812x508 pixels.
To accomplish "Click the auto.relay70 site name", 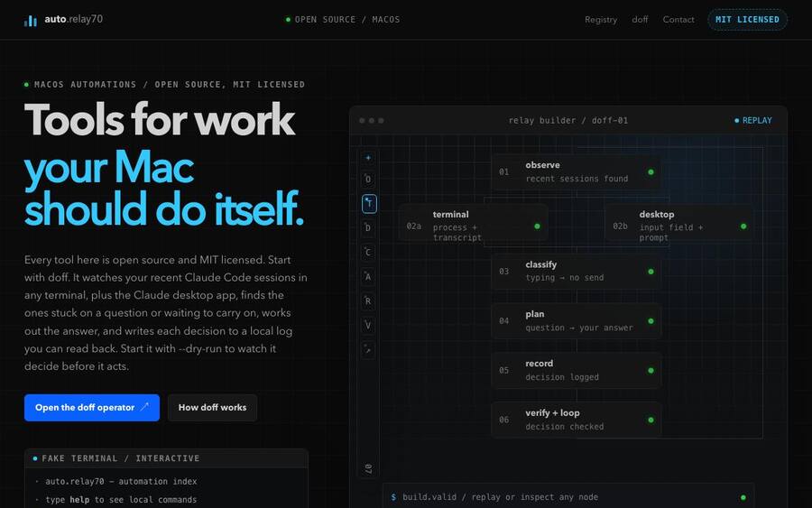I will pos(74,19).
